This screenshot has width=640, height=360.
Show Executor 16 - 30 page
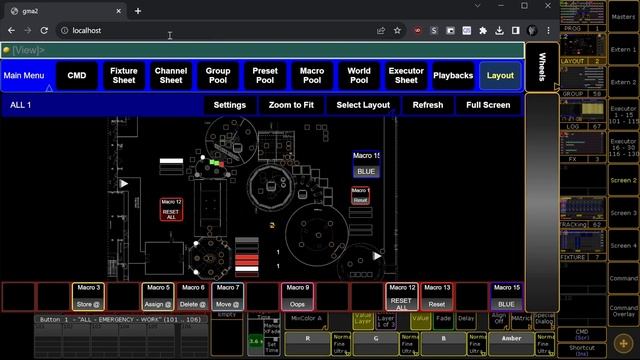pos(623,147)
